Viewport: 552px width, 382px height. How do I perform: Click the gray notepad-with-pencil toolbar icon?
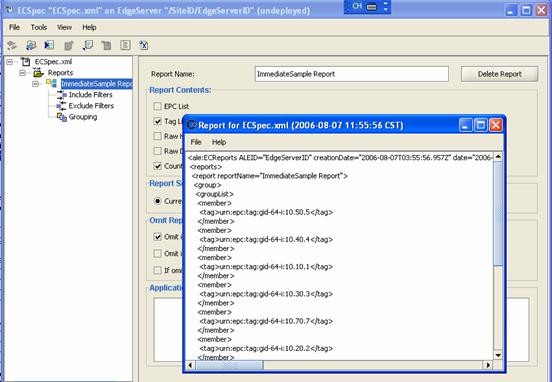(69, 45)
